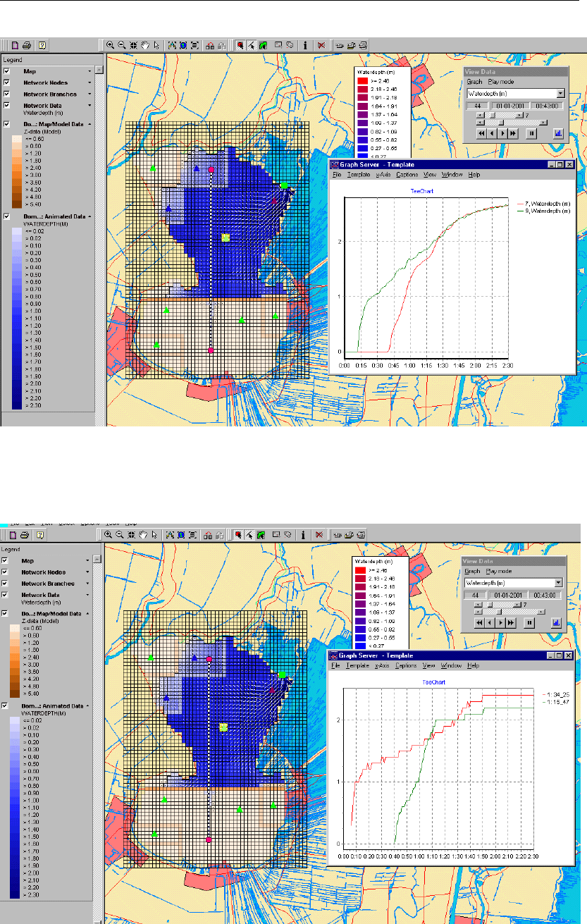The width and height of the screenshot is (587, 924).
Task: Open the yellow Help icon in lower toolbar
Action: tap(42, 534)
